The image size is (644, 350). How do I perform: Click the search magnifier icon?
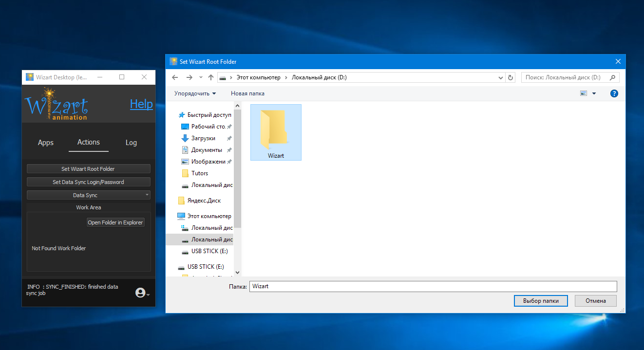tap(611, 77)
